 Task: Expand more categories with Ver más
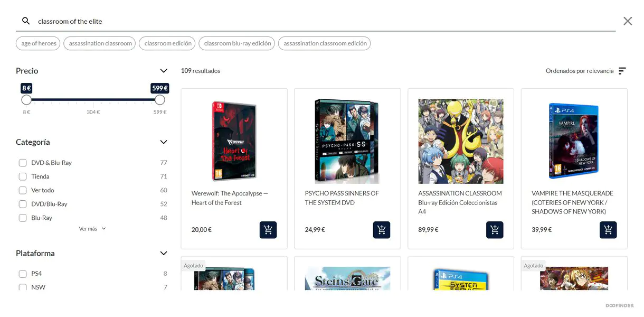(x=92, y=229)
